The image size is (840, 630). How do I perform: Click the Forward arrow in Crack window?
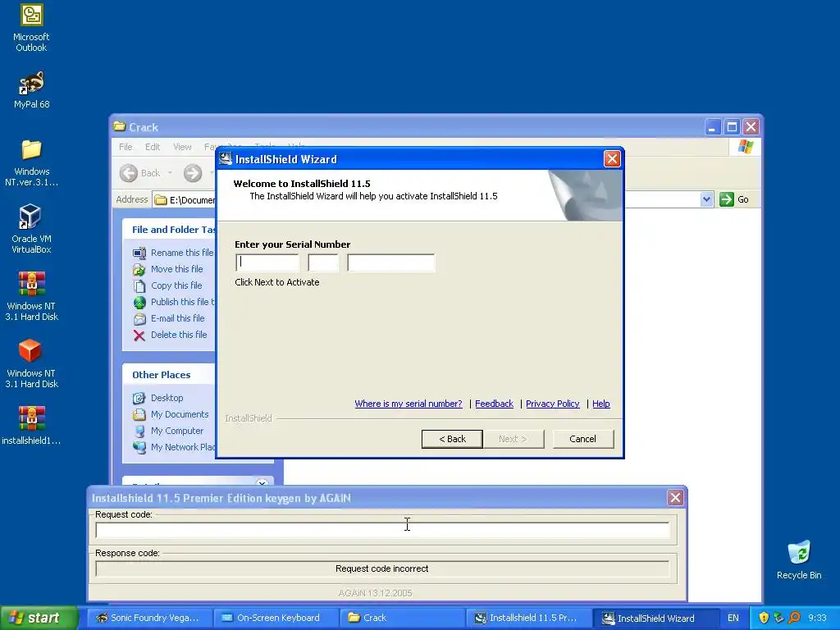pyautogui.click(x=193, y=173)
